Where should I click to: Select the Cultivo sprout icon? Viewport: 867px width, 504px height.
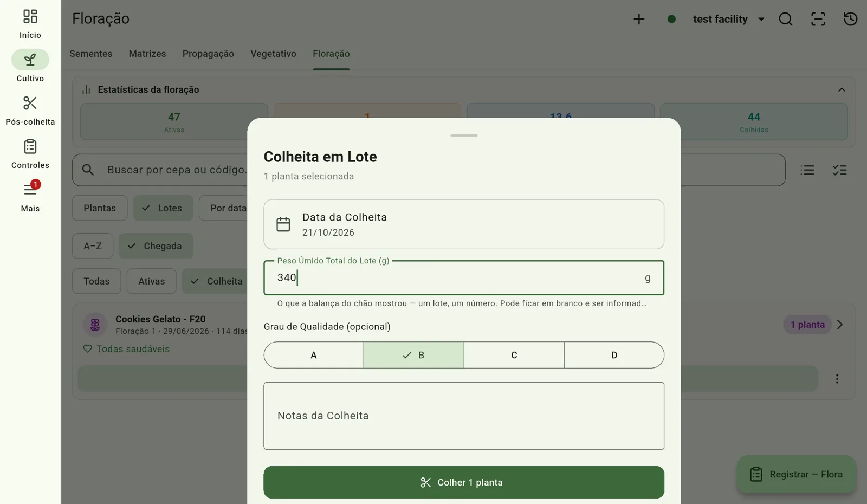(x=30, y=60)
